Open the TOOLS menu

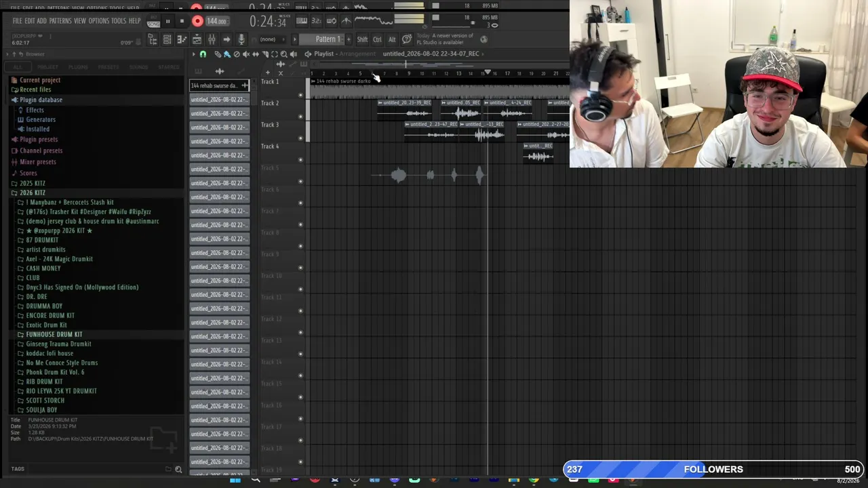pyautogui.click(x=119, y=21)
